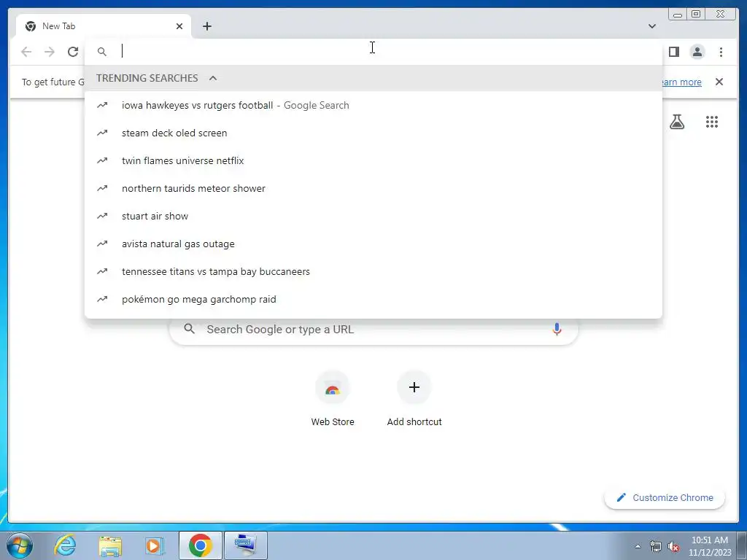Launch Internet Explorer from the taskbar
This screenshot has width=747, height=560.
(65, 545)
